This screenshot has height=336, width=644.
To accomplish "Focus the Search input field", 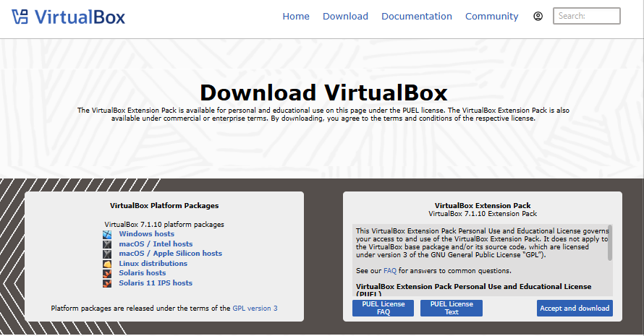I will 587,16.
